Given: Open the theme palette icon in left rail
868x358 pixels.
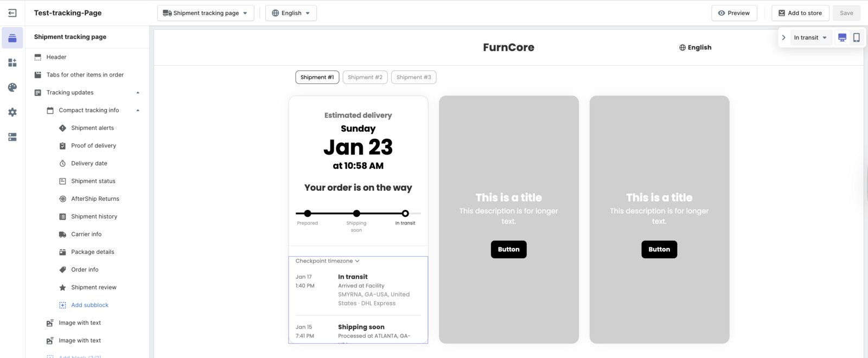Looking at the screenshot, I should (x=12, y=87).
